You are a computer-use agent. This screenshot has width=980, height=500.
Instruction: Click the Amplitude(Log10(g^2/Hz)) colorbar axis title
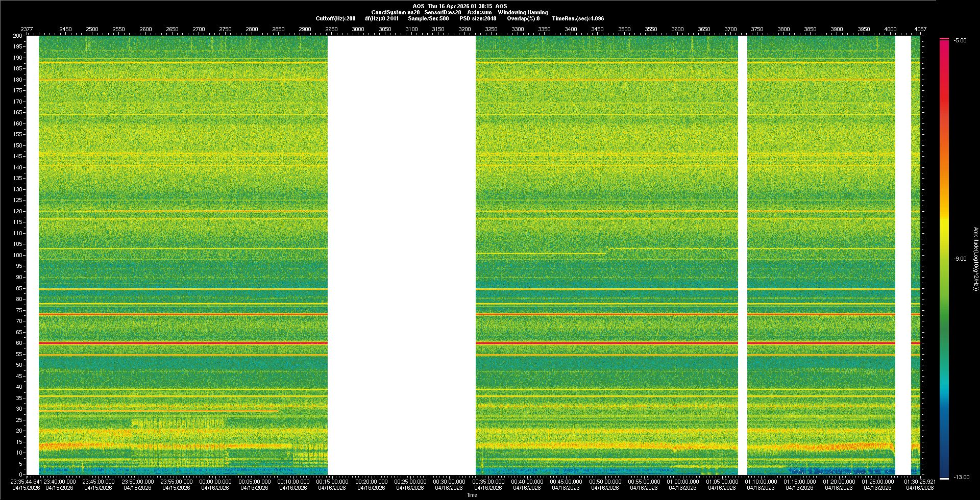975,259
